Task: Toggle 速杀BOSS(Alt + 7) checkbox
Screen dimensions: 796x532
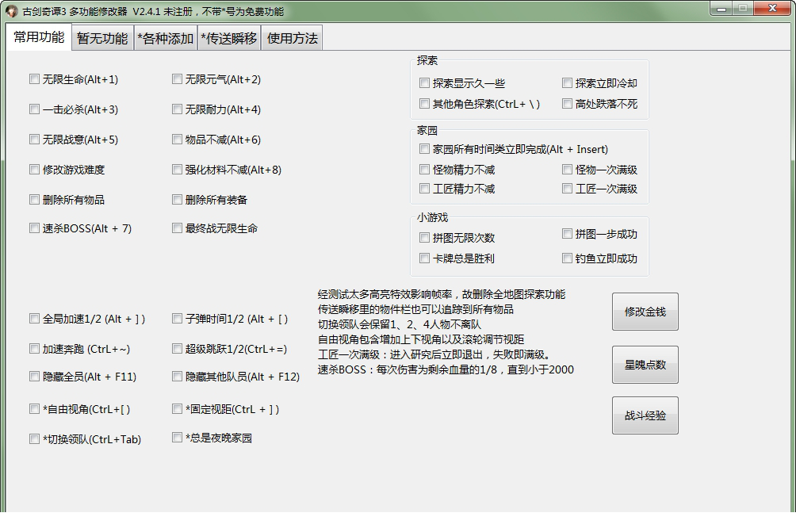Action: click(35, 228)
